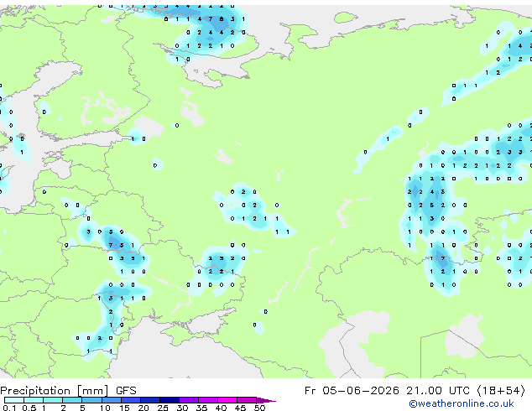Click the 40–45 mm magenta swatch
Viewport: 532px width, 411px height.
tap(227, 400)
